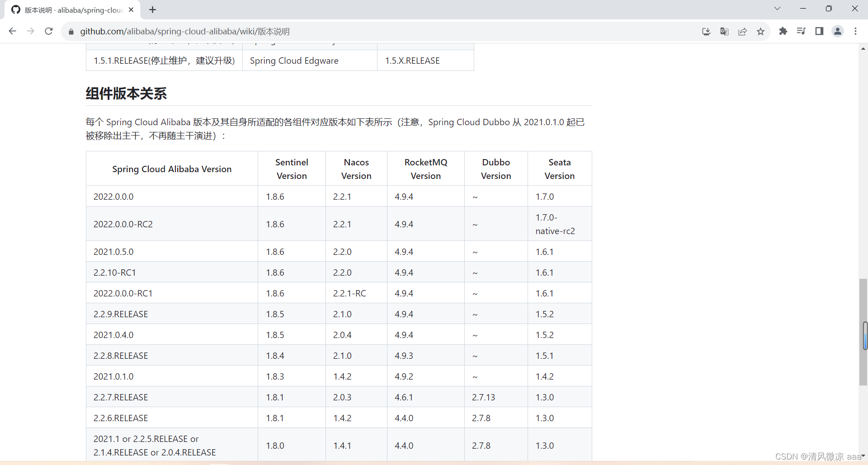Translate this page icon
Image resolution: width=868 pixels, height=465 pixels.
tap(724, 31)
